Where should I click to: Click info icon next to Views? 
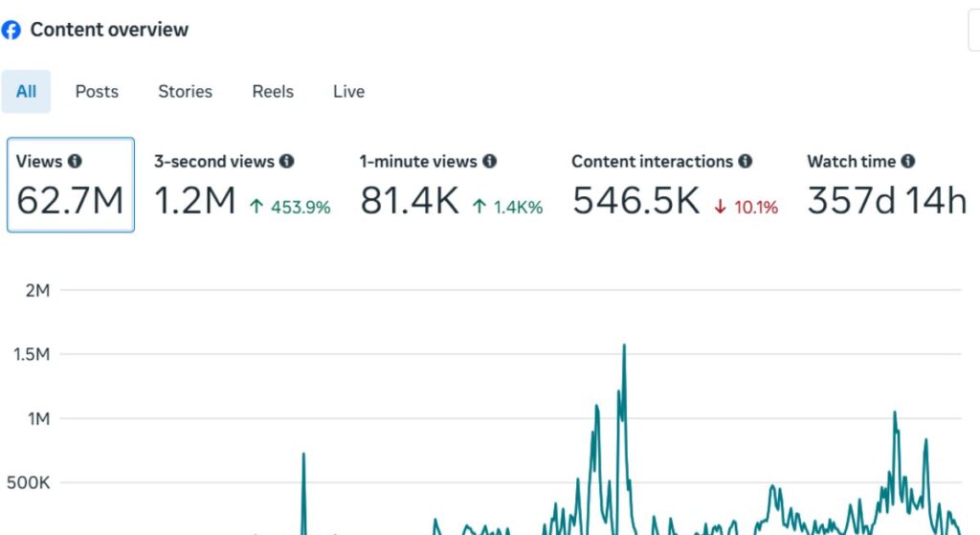pyautogui.click(x=75, y=162)
